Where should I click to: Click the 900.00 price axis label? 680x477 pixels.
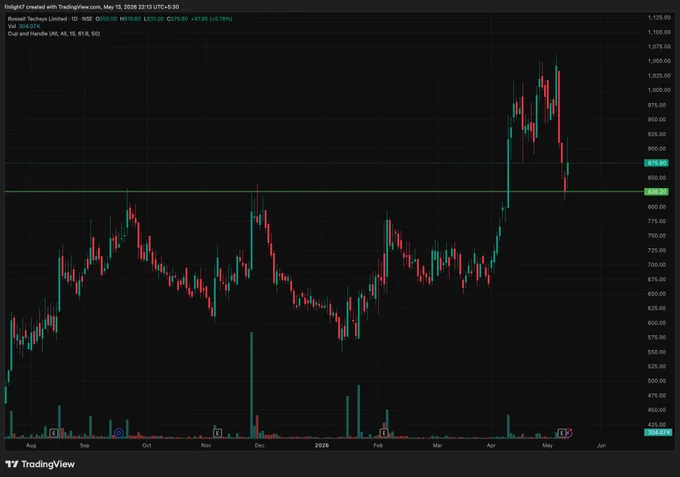657,148
